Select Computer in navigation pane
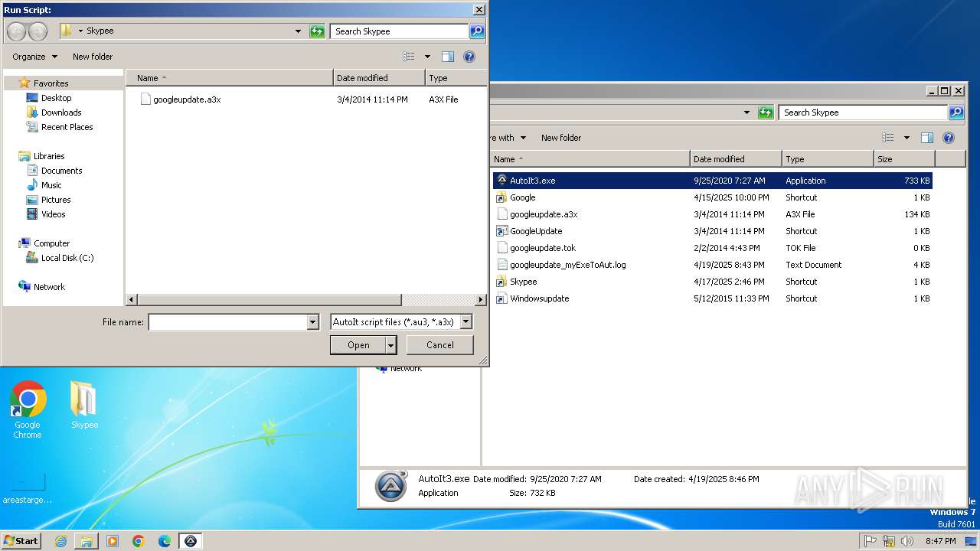 pos(51,243)
